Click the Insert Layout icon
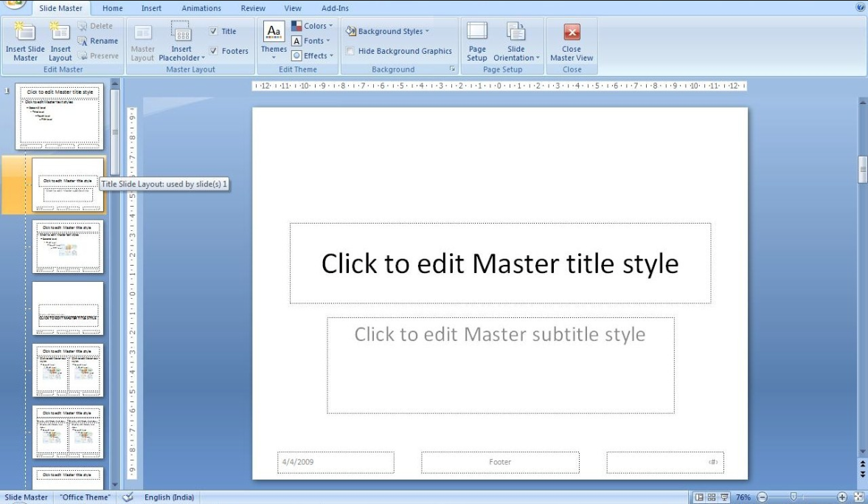The height and width of the screenshot is (504, 868). tap(60, 41)
